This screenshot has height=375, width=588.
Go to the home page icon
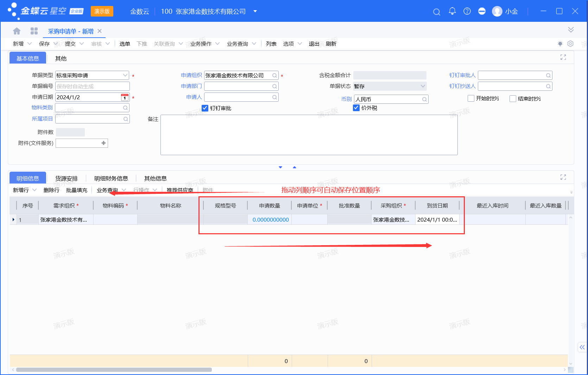click(x=17, y=31)
